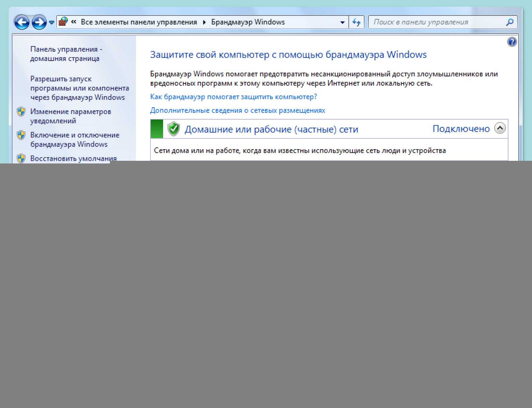Click the firewall icon in address bar
This screenshot has height=408, width=532.
[63, 22]
